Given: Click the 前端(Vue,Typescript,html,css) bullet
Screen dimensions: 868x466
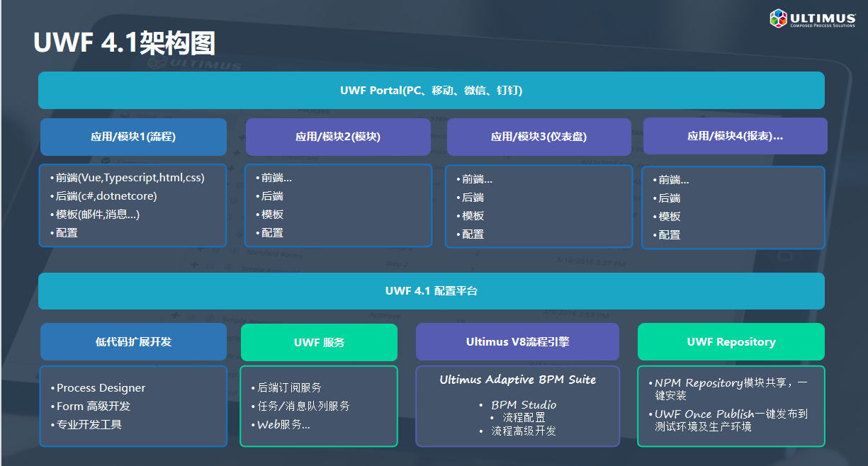Looking at the screenshot, I should 128,178.
